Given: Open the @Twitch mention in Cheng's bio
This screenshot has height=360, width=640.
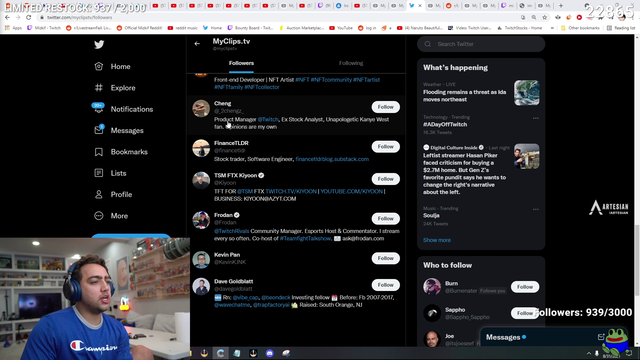Looking at the screenshot, I should click(268, 120).
